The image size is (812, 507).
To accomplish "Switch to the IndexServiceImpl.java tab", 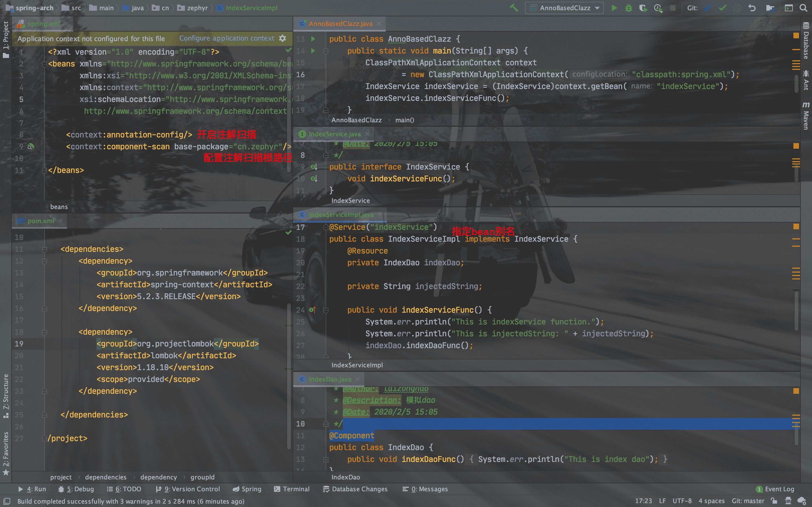I will click(x=341, y=215).
